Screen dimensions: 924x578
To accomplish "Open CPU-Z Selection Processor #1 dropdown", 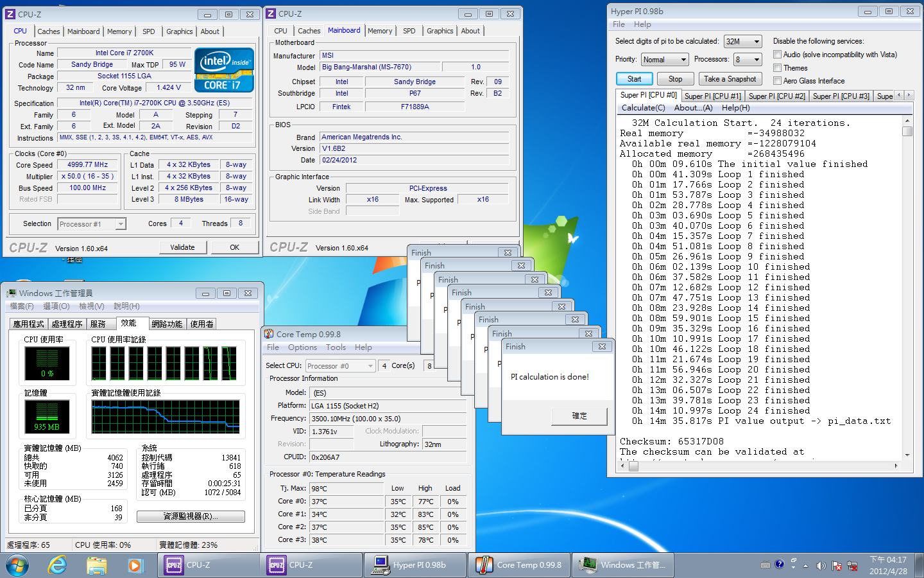I will pos(92,224).
